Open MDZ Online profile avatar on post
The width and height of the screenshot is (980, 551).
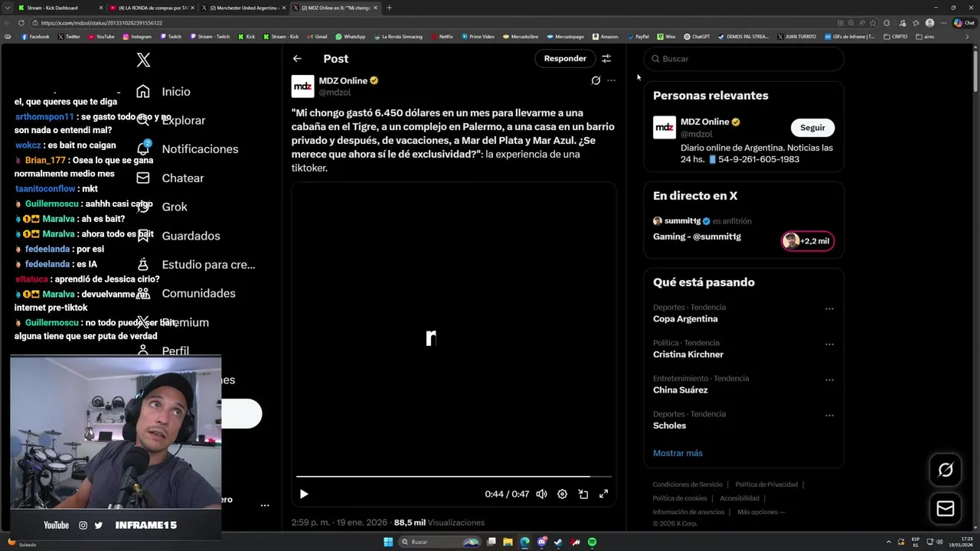(x=303, y=86)
